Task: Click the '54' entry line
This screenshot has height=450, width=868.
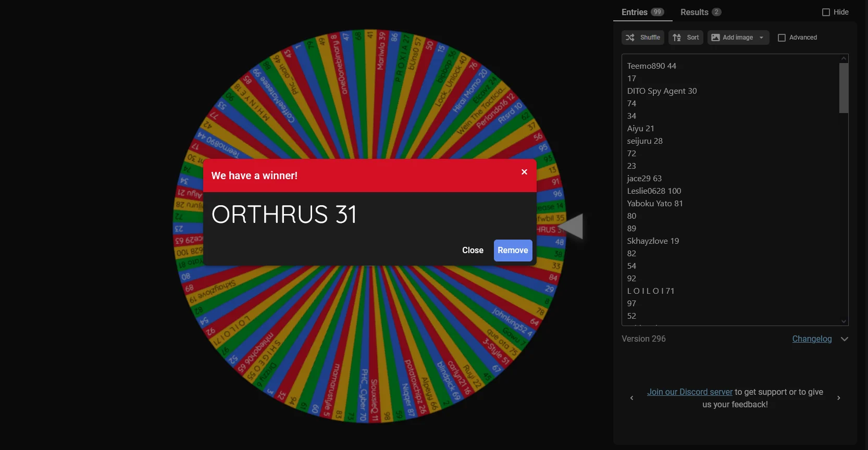Action: (x=631, y=266)
